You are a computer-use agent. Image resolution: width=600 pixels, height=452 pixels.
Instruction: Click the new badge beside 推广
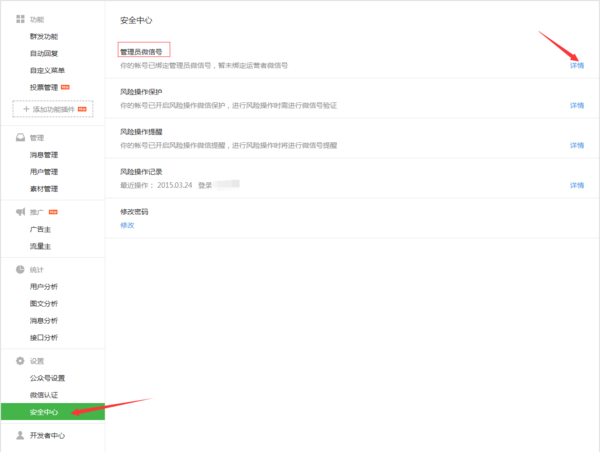(x=53, y=212)
